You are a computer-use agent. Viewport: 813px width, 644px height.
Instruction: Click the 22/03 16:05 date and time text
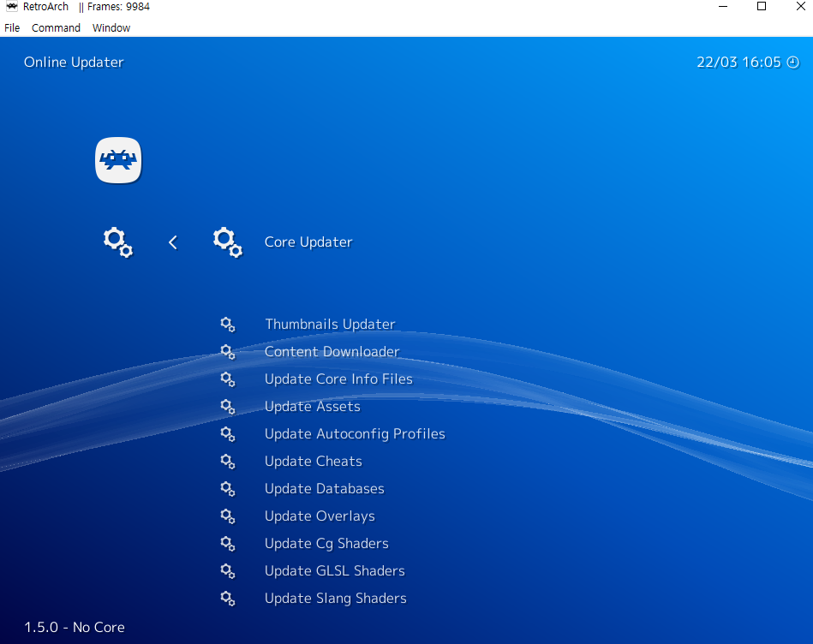[738, 63]
